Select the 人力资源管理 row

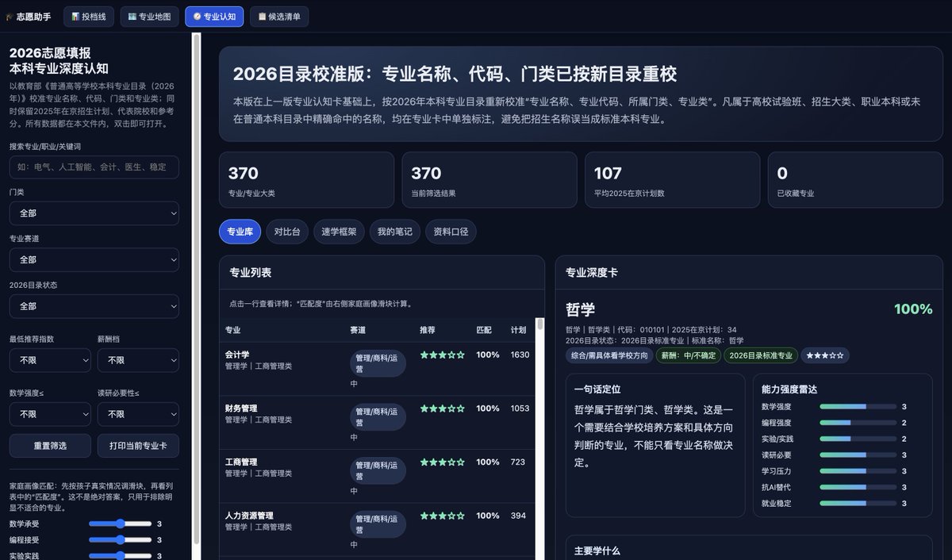point(378,530)
